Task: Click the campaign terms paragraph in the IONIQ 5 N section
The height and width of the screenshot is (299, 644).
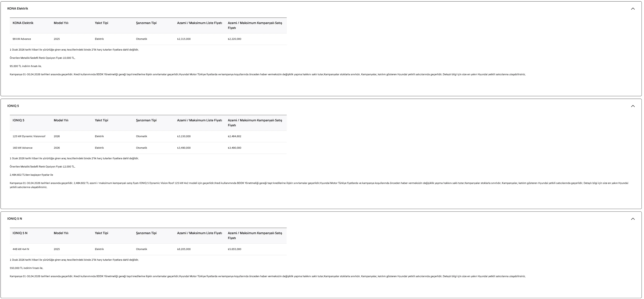Action: [268, 276]
